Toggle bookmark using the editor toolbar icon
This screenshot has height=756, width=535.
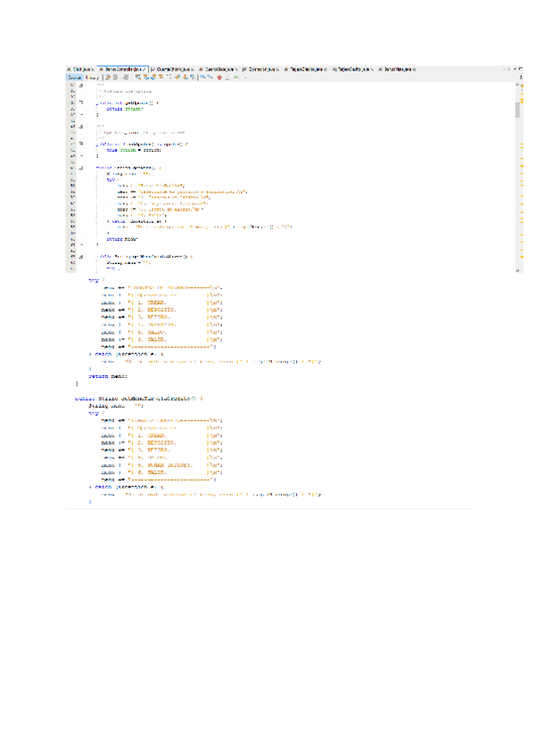[193, 78]
